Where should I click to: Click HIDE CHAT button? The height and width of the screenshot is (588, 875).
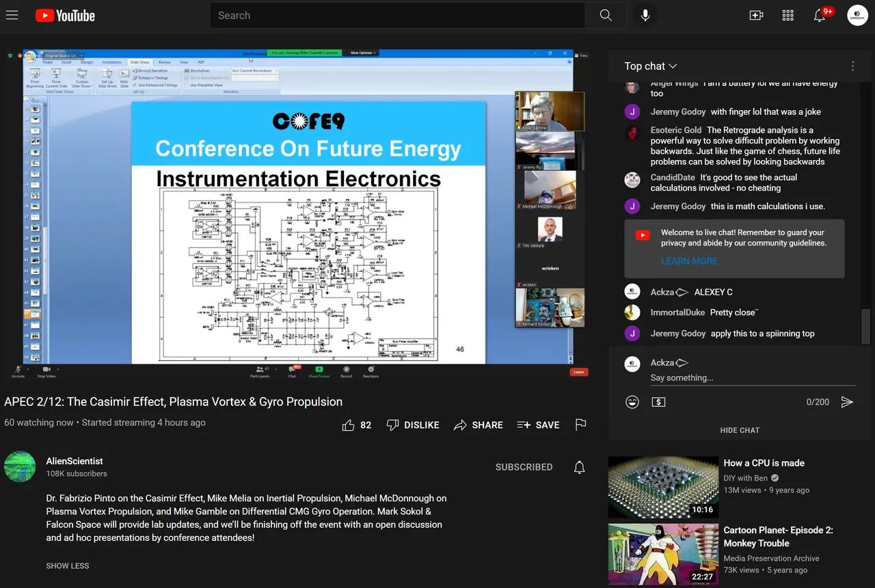pyautogui.click(x=740, y=430)
